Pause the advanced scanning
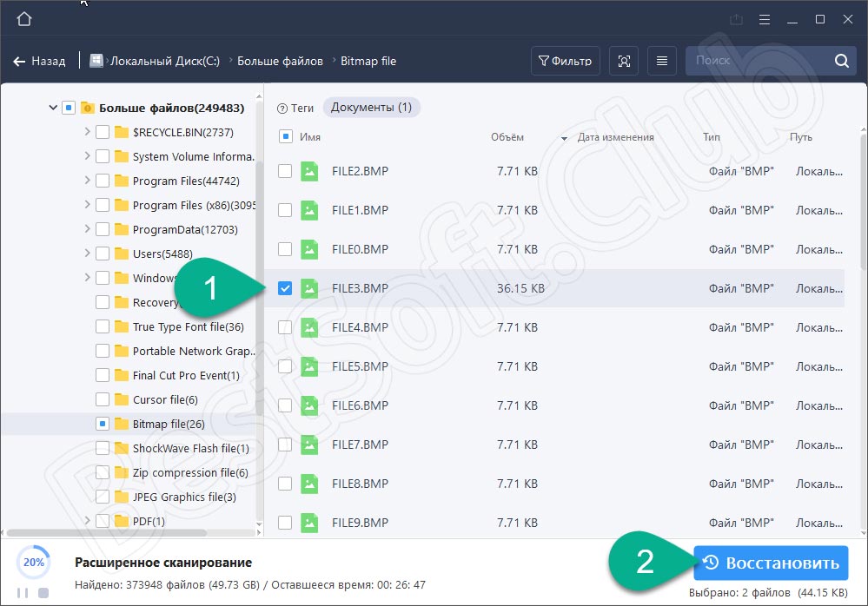The image size is (868, 606). [23, 592]
